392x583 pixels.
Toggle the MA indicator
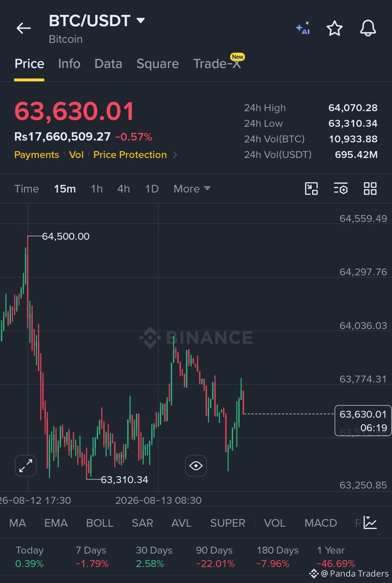[x=17, y=523]
